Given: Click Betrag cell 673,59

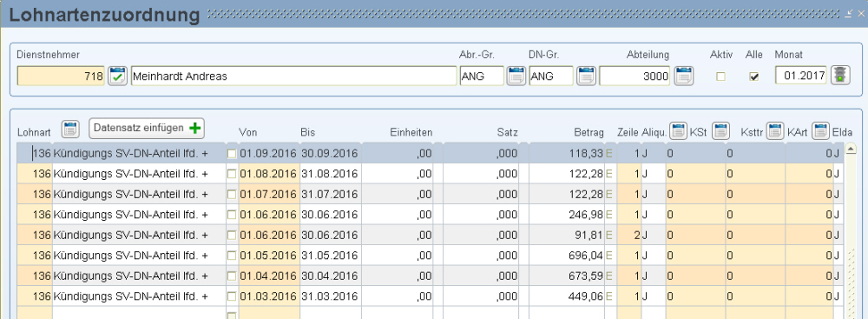Looking at the screenshot, I should (568, 276).
